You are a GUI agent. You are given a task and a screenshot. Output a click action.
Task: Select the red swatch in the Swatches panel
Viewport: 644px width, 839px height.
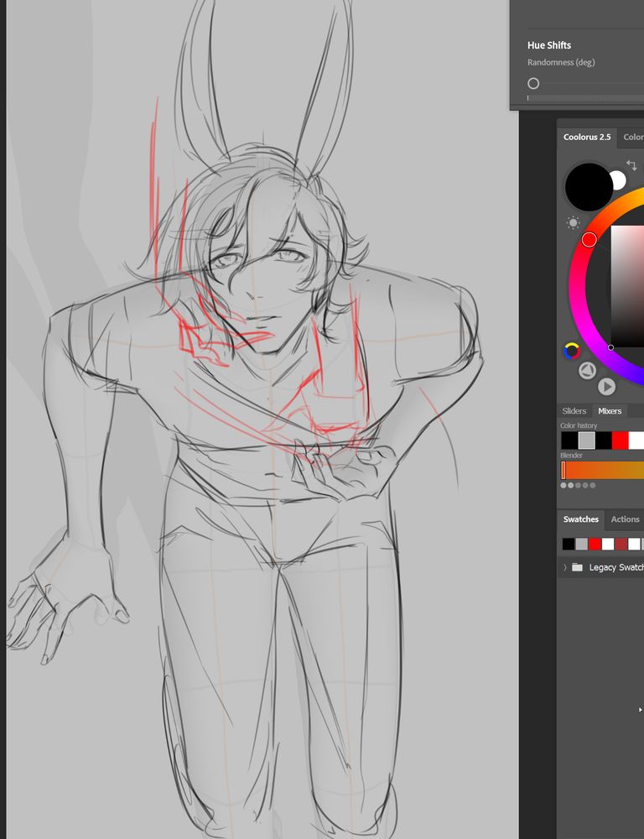(595, 545)
